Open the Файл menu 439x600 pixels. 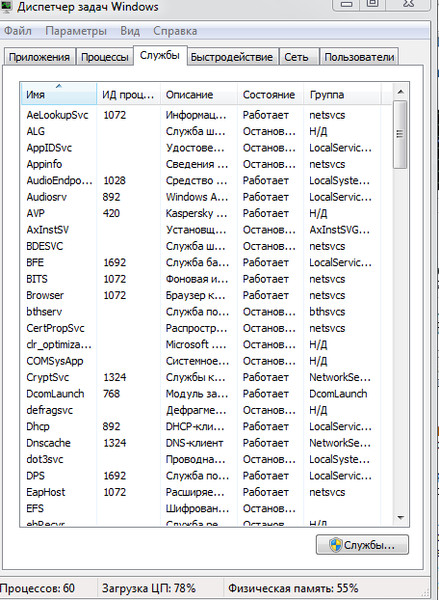click(18, 31)
